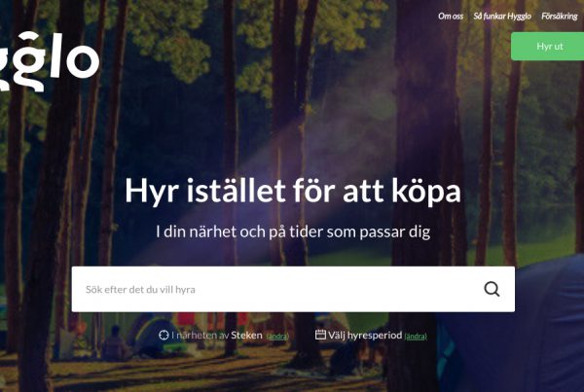Click the 'Hyr istället för att köpa' heading
The image size is (584, 392).
click(x=293, y=191)
